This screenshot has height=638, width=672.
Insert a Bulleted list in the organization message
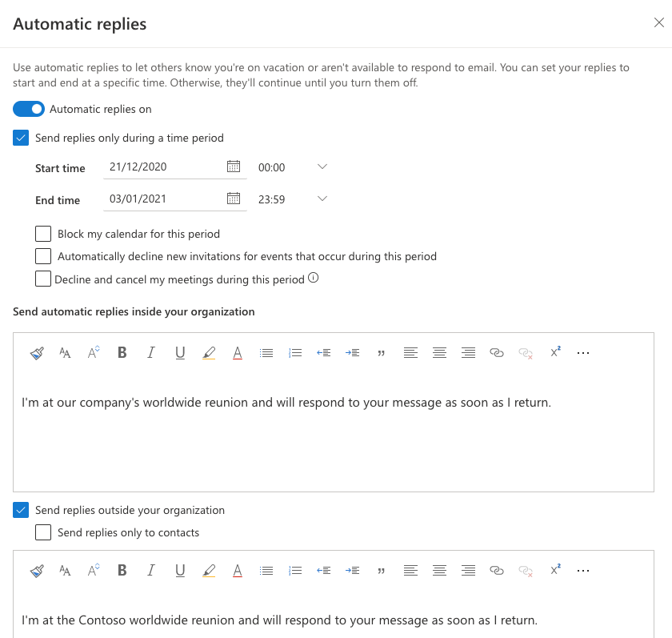[266, 352]
